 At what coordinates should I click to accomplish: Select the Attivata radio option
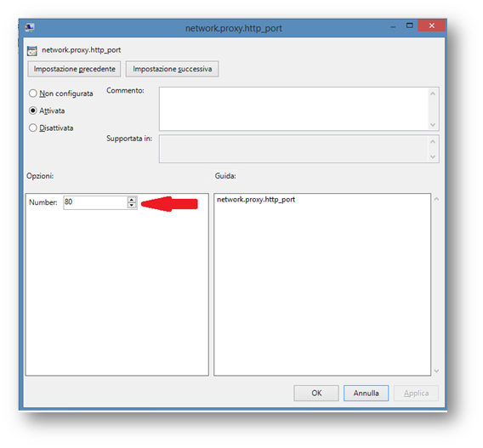tap(33, 111)
